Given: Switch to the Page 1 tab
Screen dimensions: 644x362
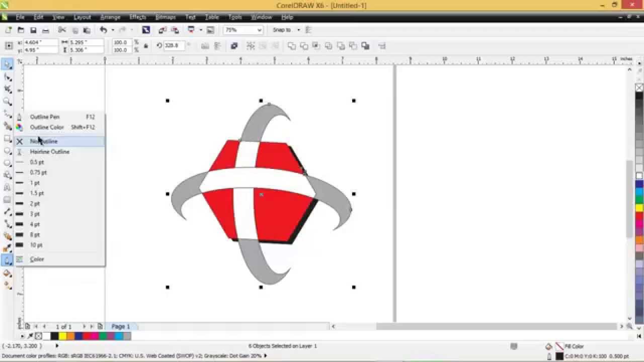Looking at the screenshot, I should [x=120, y=326].
